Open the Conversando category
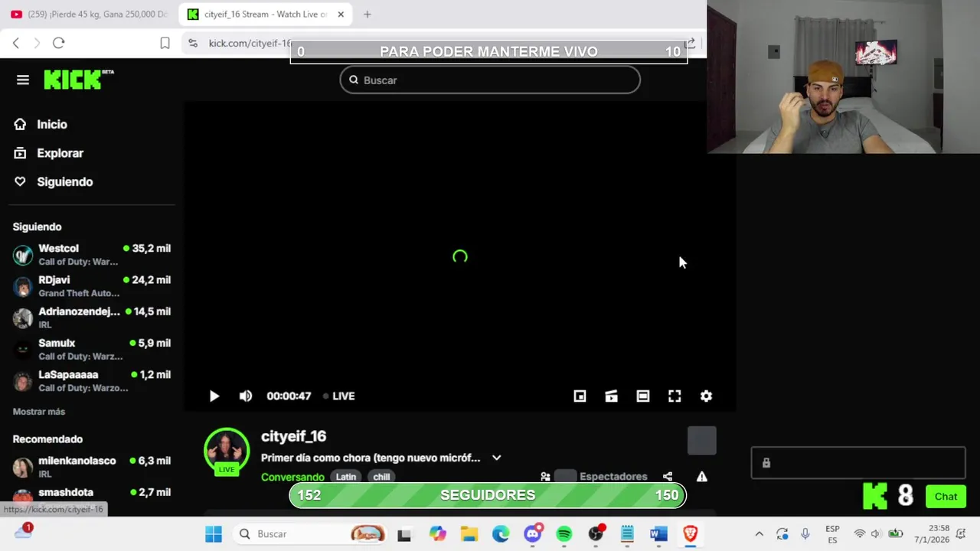The height and width of the screenshot is (551, 980). click(x=292, y=477)
